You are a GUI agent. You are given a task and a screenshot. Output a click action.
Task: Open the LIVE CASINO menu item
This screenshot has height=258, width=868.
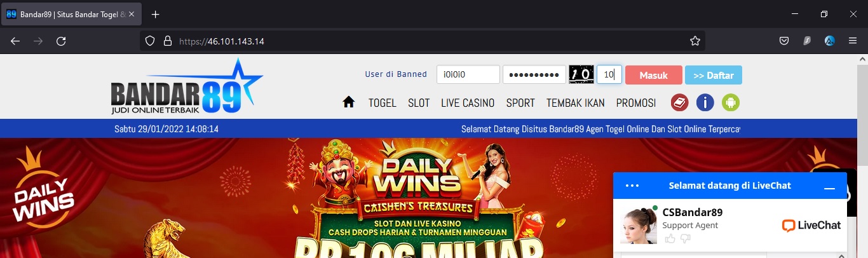pyautogui.click(x=468, y=103)
